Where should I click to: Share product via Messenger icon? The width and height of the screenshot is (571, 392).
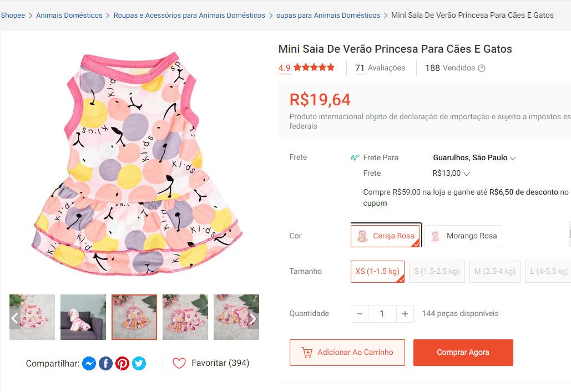tap(89, 364)
